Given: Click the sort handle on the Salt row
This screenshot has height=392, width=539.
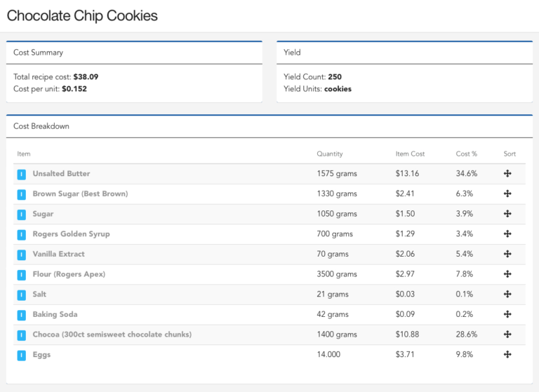Looking at the screenshot, I should (507, 295).
